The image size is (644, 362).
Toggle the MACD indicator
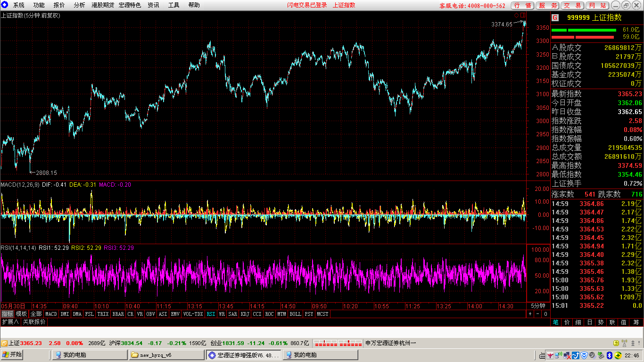[51, 314]
